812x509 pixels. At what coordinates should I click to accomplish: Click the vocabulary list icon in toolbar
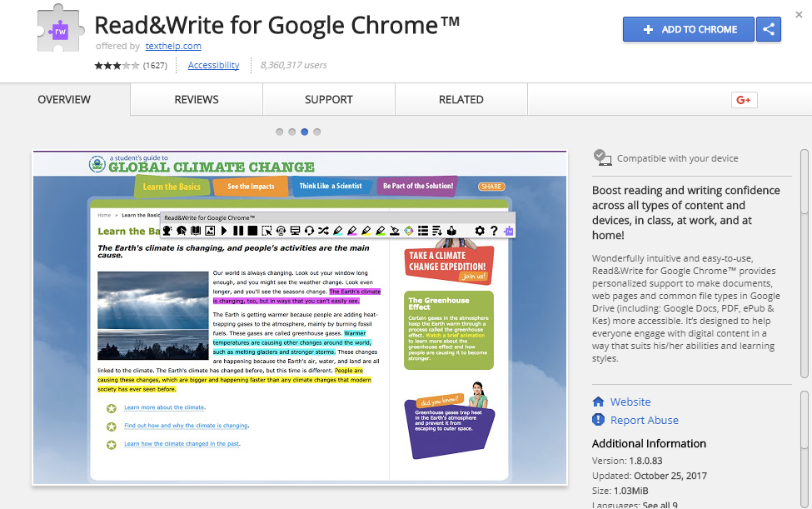(423, 231)
